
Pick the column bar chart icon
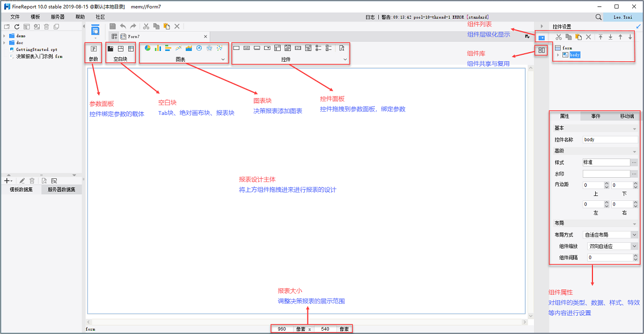point(158,48)
